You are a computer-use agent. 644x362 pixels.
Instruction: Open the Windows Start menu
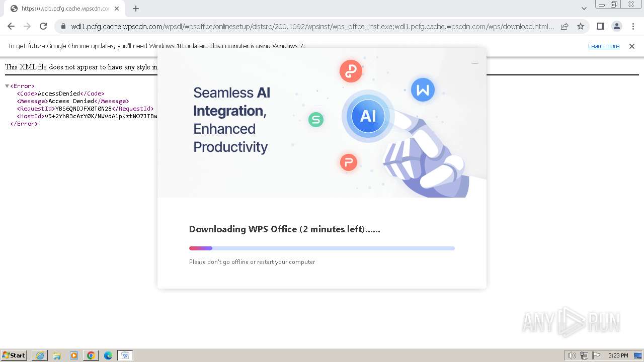pos(14,355)
